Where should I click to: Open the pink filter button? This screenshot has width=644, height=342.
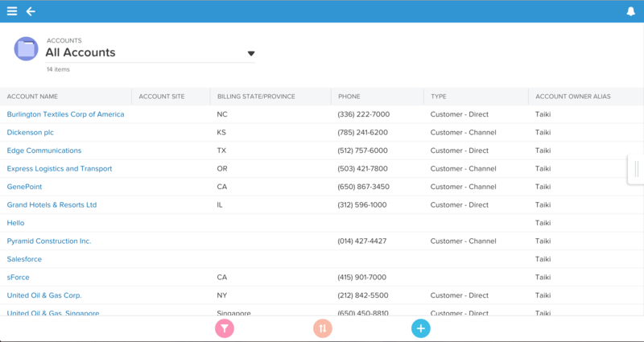(x=225, y=328)
